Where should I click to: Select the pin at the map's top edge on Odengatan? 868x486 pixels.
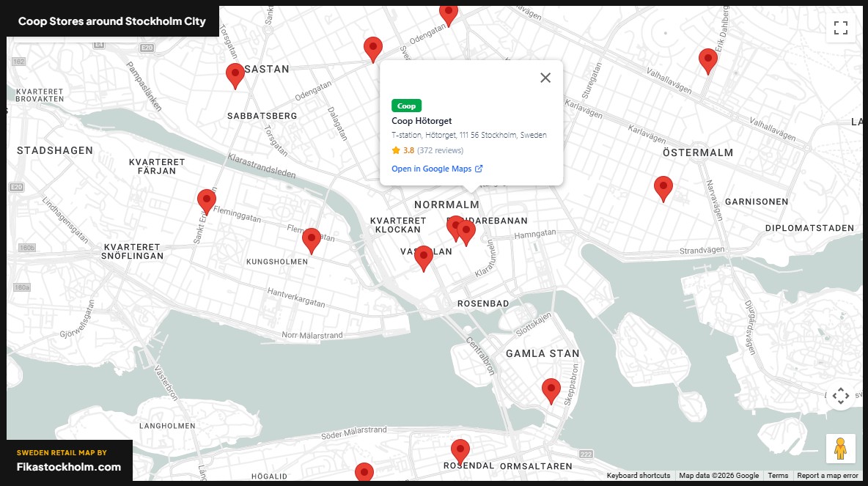click(449, 15)
